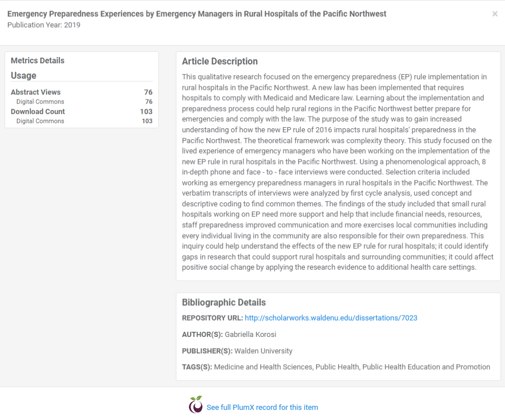Image resolution: width=505 pixels, height=420 pixels.
Task: Click the Abstract Views total count 76
Action: pyautogui.click(x=148, y=92)
